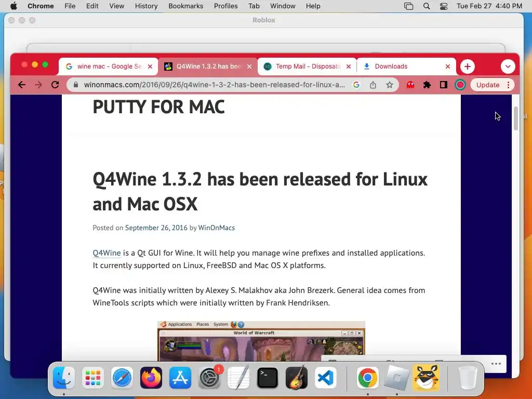Open the Chrome app menu
The height and width of the screenshot is (399, 532).
[x=41, y=6]
